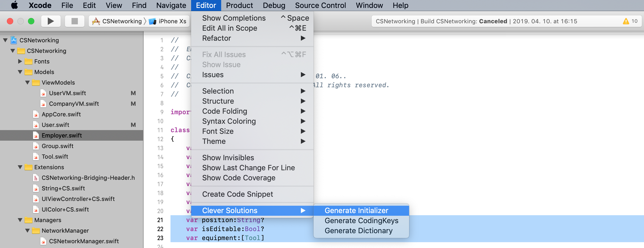The image size is (644, 248).
Task: Select the Clever Solutions menu entry
Action: tap(252, 211)
